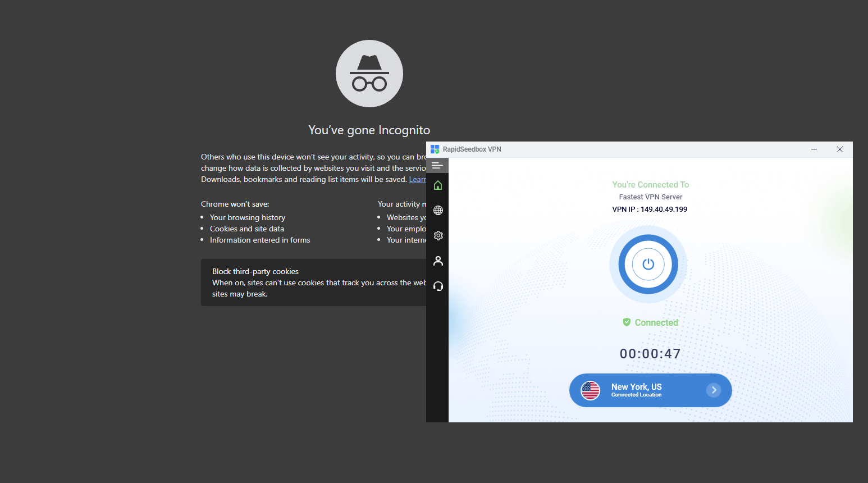Open the support headset icon
This screenshot has width=868, height=483.
(x=438, y=286)
